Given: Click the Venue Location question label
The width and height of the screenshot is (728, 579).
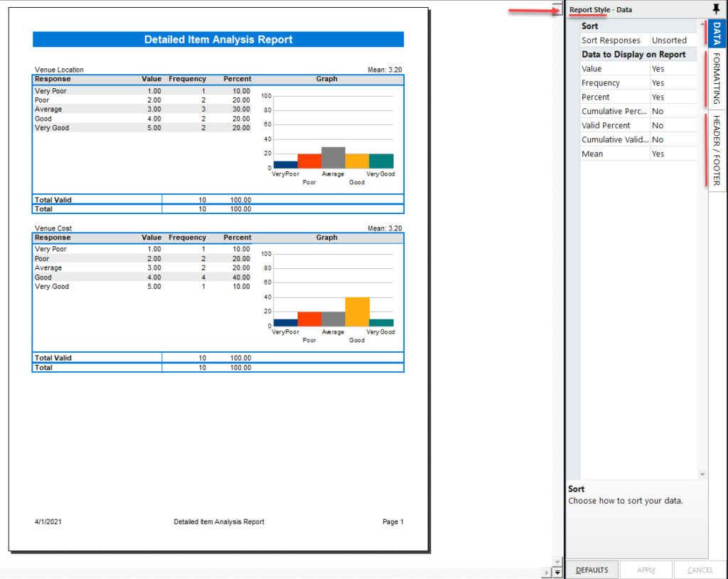Looking at the screenshot, I should click(60, 70).
